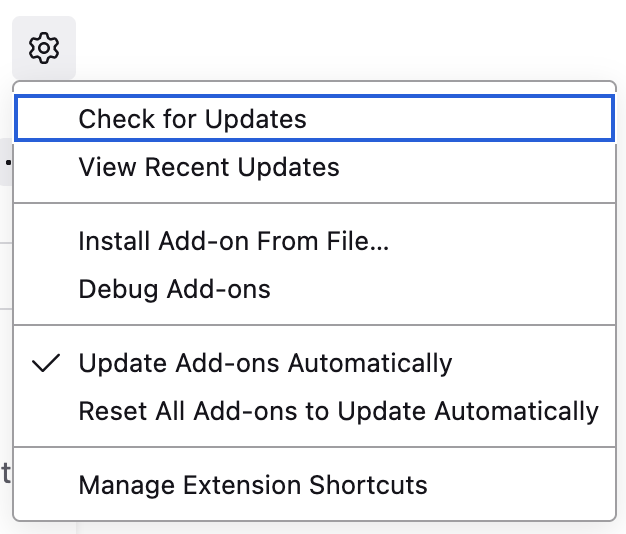This screenshot has height=534, width=626.
Task: Open Debug Add-ons
Action: [174, 289]
